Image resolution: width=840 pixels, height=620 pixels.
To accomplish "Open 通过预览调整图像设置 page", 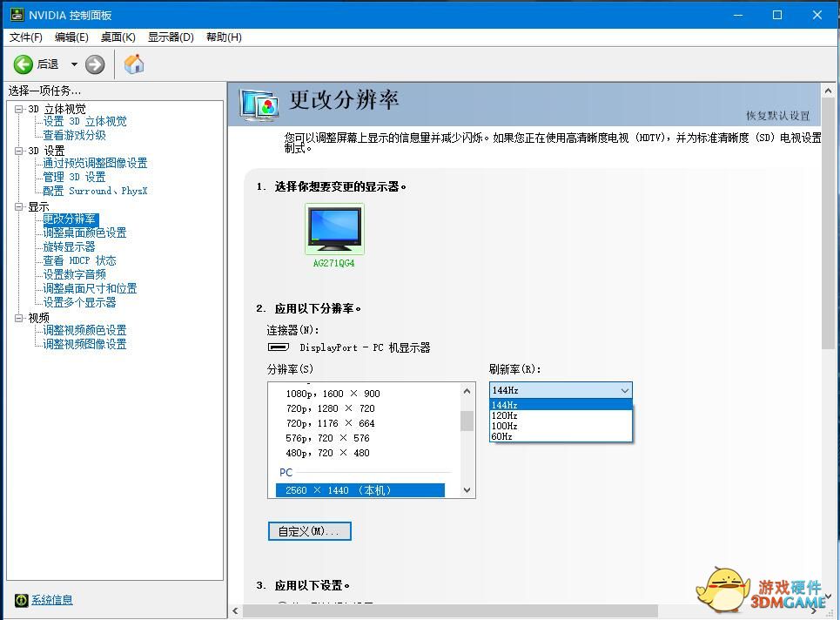I will 95,164.
